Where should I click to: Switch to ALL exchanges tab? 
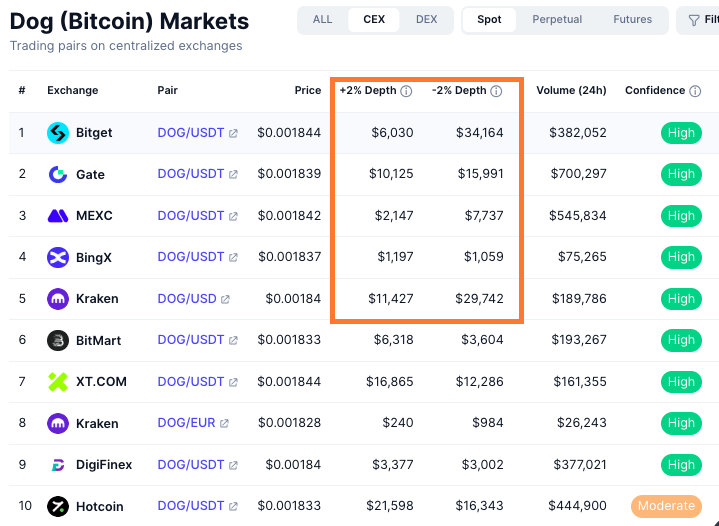(x=322, y=20)
